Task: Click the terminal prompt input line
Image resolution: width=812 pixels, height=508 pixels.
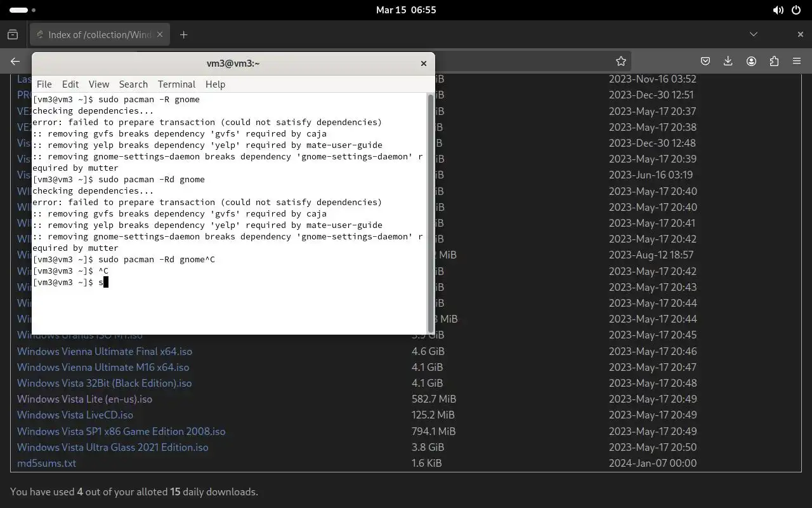Action: coord(228,282)
